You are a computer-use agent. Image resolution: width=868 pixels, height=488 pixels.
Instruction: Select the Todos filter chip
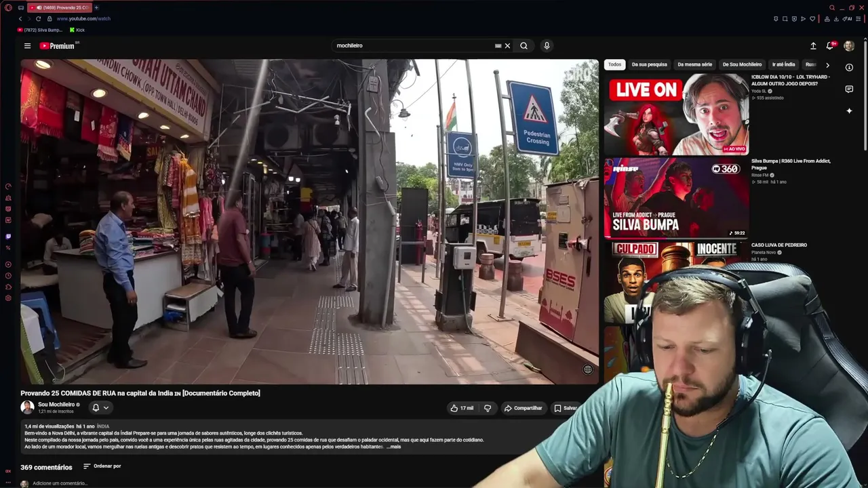coord(614,64)
